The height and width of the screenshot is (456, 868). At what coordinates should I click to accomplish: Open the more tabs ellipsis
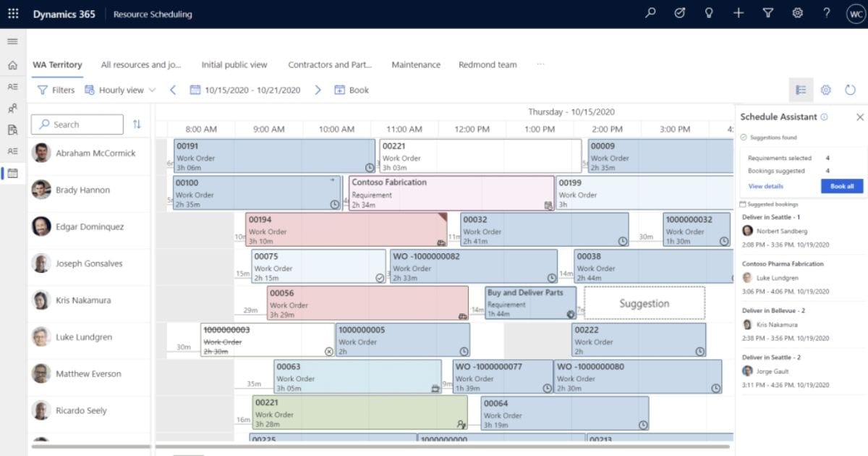click(x=540, y=64)
